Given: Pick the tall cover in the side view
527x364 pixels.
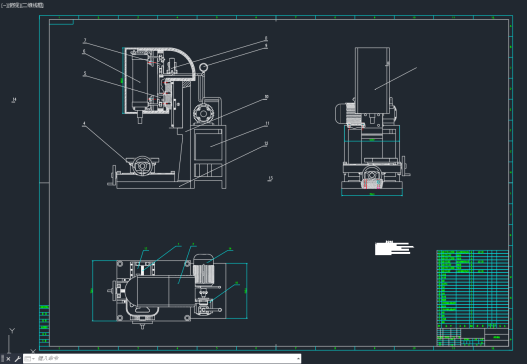Looking at the screenshot, I should click(372, 80).
